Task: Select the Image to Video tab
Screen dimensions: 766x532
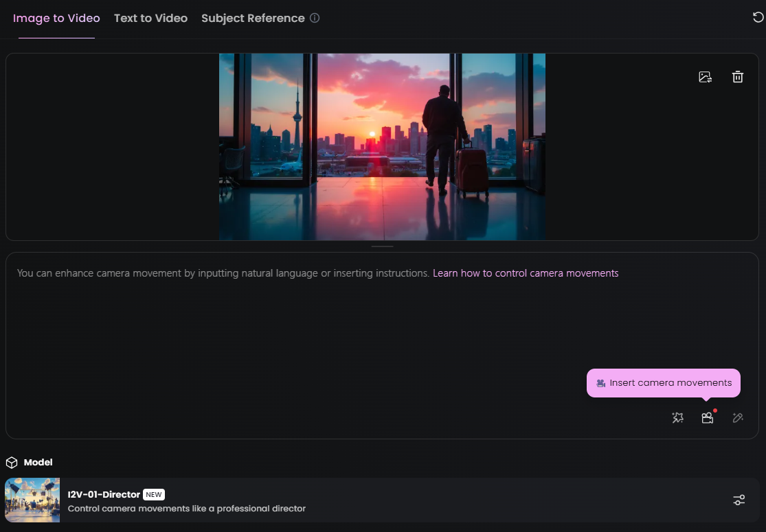Action: (56, 19)
